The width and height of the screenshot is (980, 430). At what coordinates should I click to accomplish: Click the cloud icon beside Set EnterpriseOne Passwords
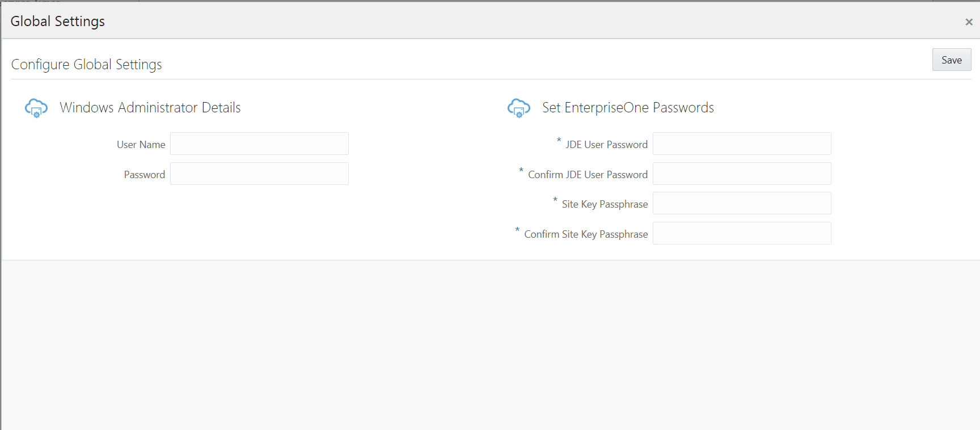click(518, 108)
